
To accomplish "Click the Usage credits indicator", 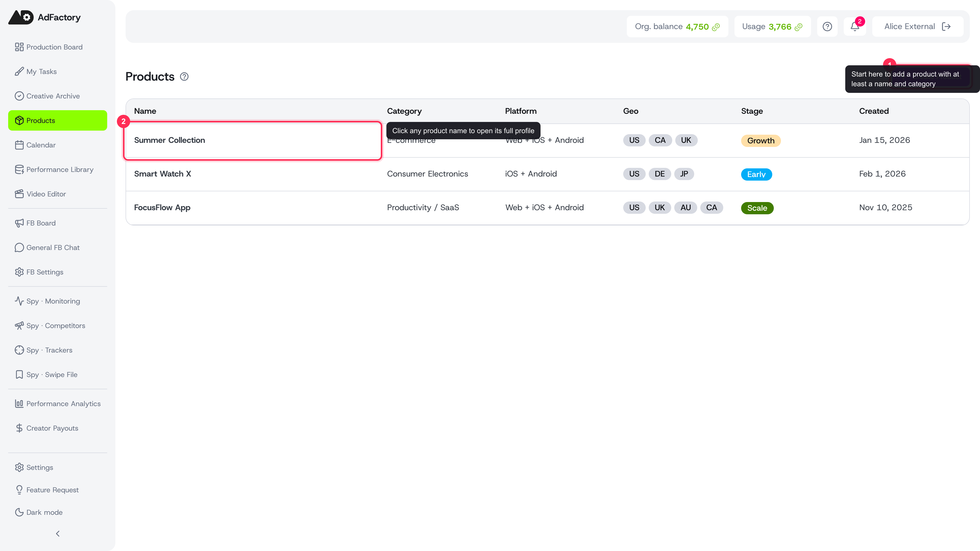I will [x=772, y=27].
